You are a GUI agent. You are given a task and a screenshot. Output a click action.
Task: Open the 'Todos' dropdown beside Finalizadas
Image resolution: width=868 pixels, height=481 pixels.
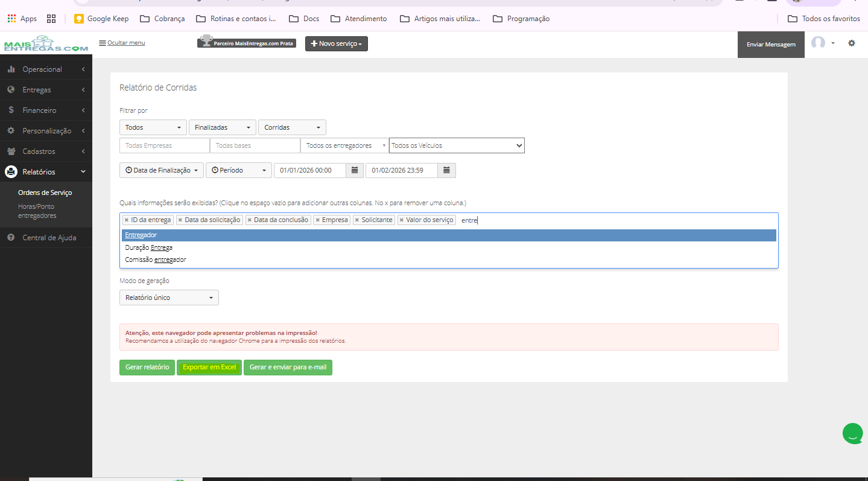tap(153, 128)
